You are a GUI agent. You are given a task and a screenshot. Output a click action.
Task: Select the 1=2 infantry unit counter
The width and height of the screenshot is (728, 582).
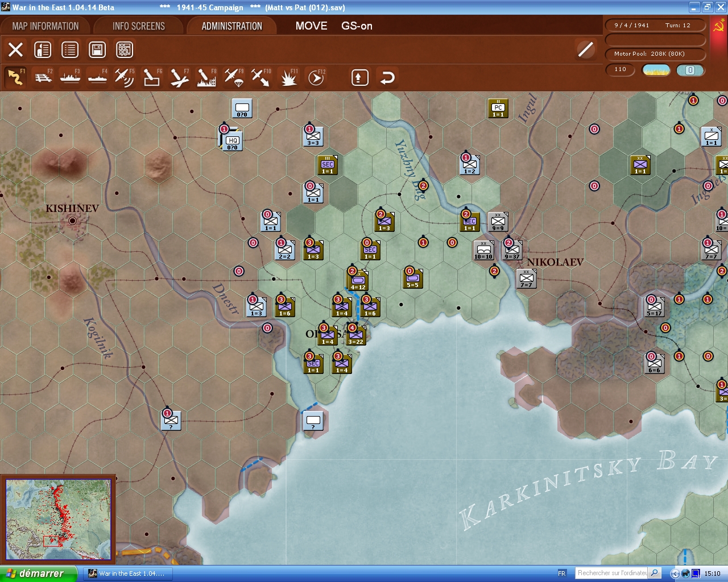(x=469, y=164)
